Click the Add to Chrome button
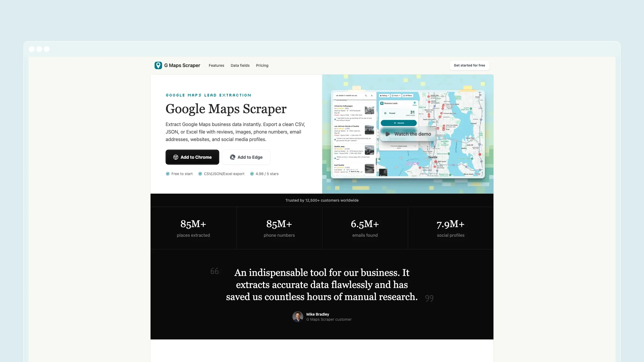644x362 pixels. (192, 157)
